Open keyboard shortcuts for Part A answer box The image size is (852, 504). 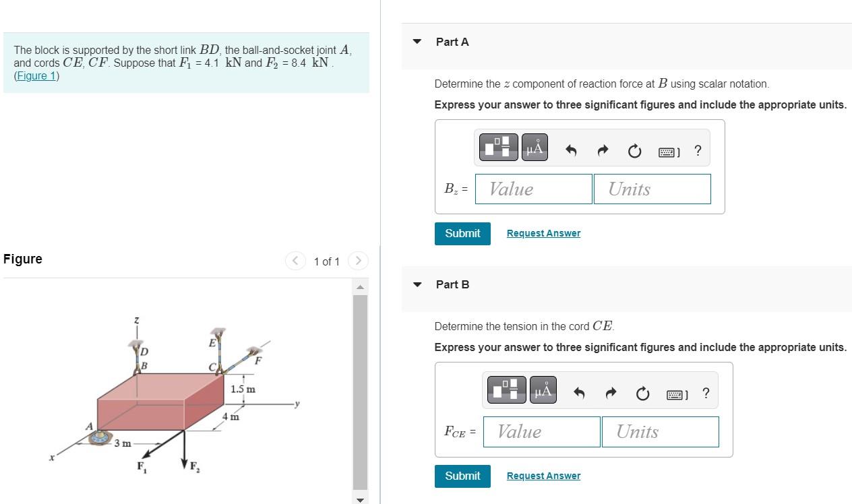coord(667,152)
